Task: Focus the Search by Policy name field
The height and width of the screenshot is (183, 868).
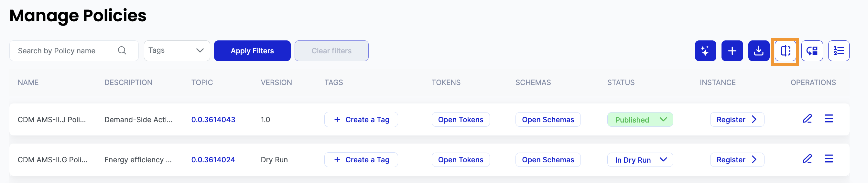Action: (64, 51)
